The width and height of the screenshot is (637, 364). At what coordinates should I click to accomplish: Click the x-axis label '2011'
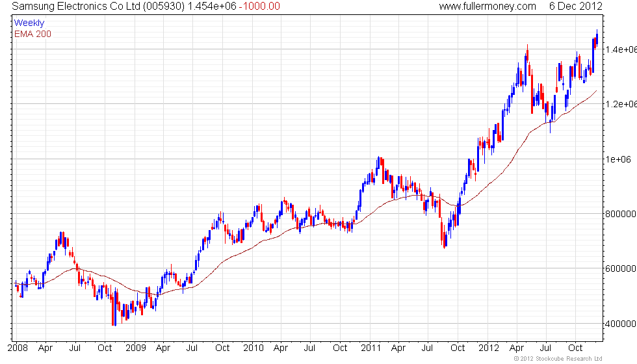click(371, 348)
